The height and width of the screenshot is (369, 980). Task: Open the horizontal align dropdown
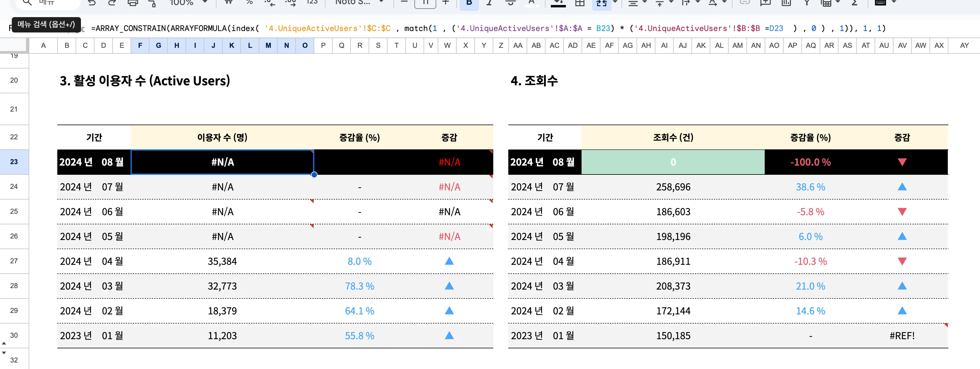(x=638, y=3)
